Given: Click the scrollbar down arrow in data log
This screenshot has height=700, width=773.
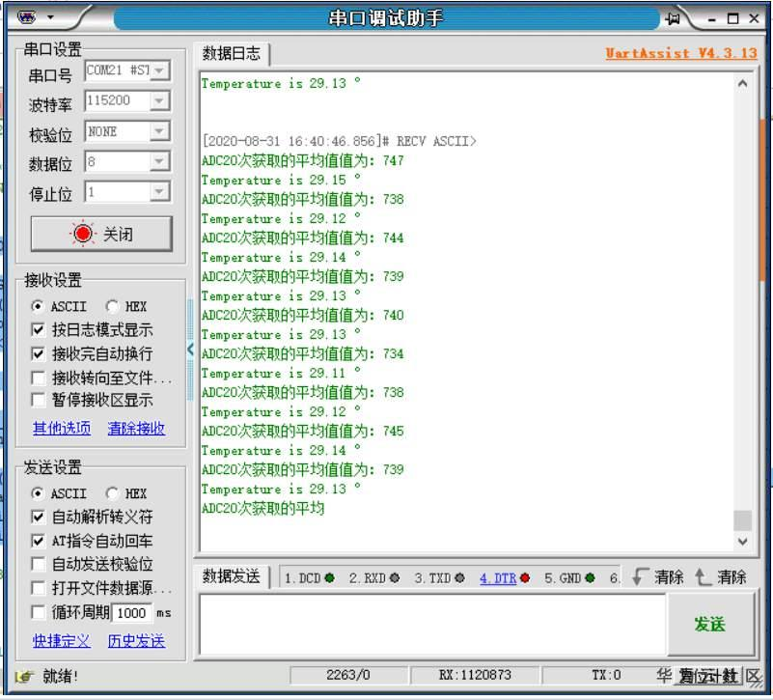Looking at the screenshot, I should [x=742, y=541].
